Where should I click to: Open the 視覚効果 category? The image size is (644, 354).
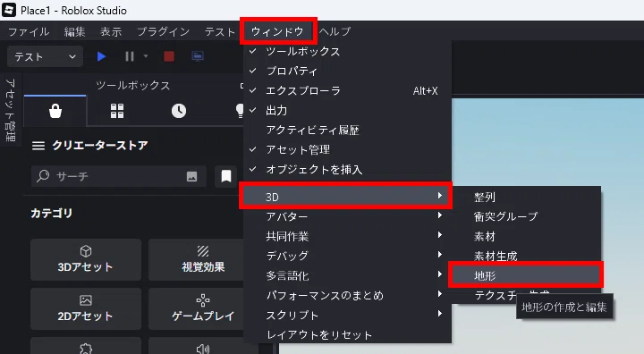(203, 259)
